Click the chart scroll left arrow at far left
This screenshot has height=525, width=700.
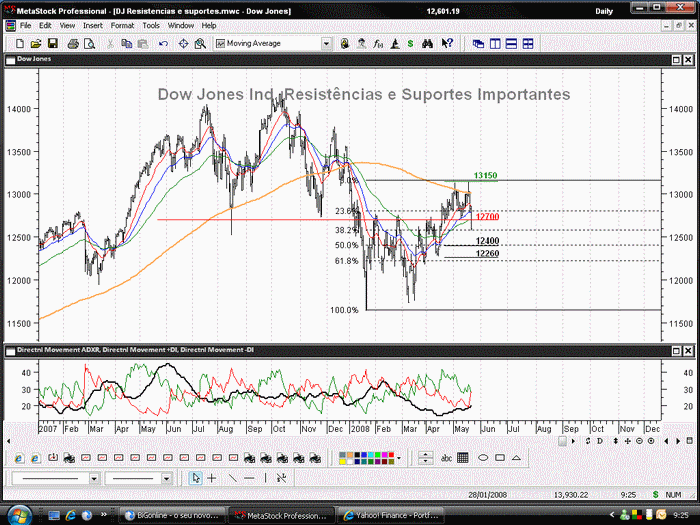[x=8, y=441]
